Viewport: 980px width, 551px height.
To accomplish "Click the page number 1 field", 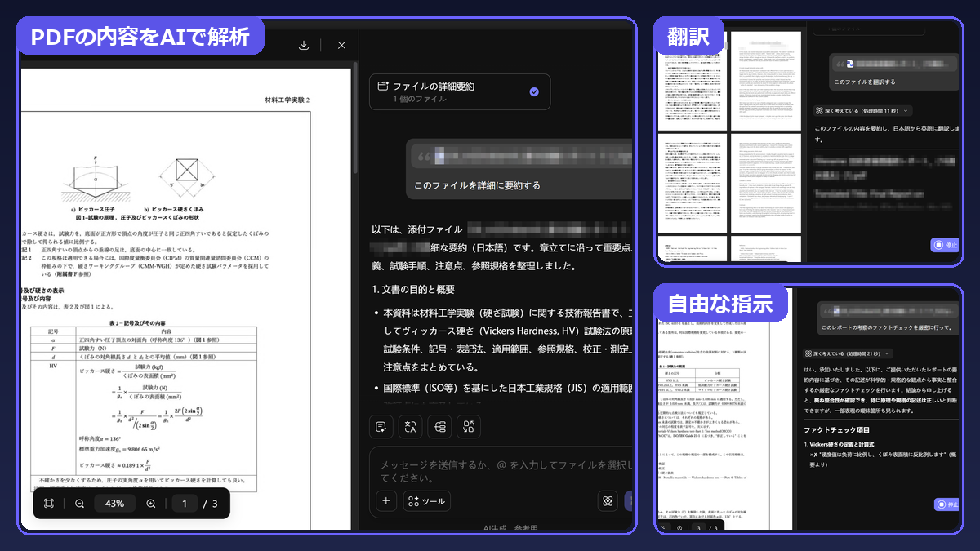I will [x=185, y=504].
